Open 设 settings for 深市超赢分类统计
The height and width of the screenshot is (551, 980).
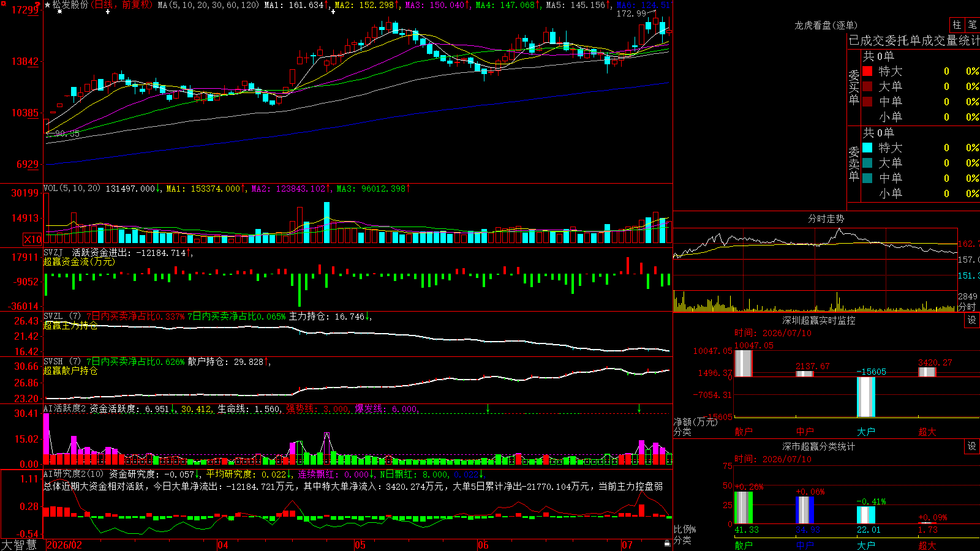[972, 446]
